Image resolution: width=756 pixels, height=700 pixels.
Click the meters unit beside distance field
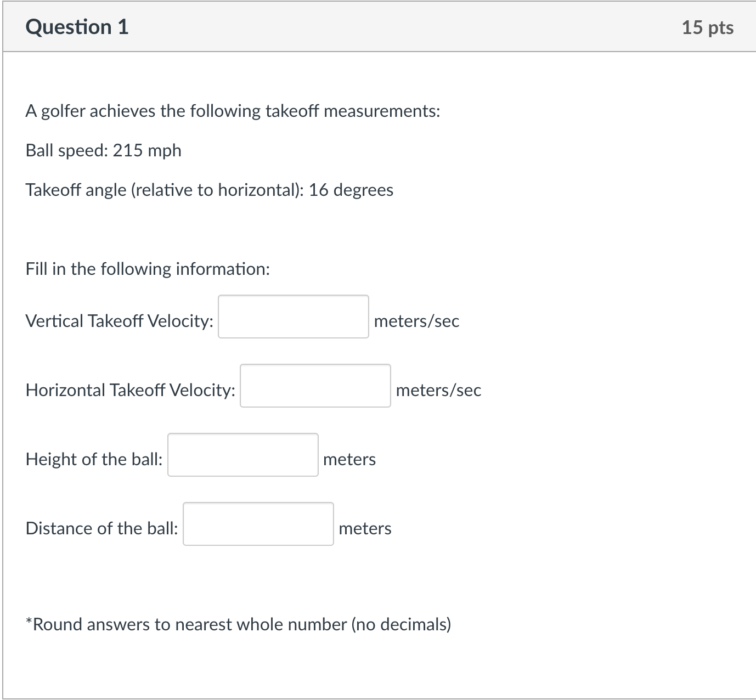tap(364, 528)
